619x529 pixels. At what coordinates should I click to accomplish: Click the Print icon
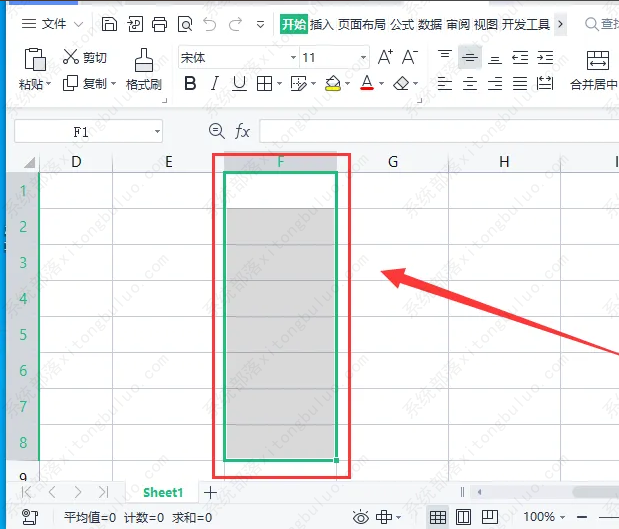159,24
